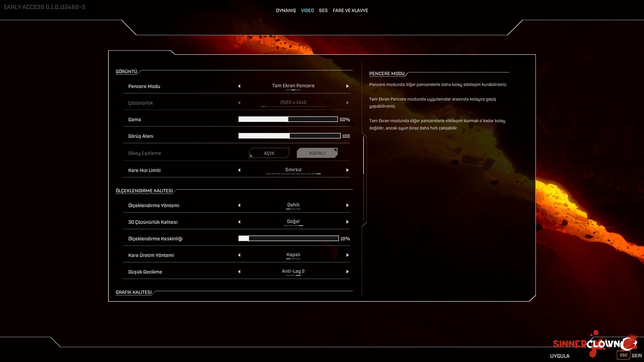The width and height of the screenshot is (644, 362).
Task: Set Dikey Eşitleme to KAPALI
Action: [x=317, y=153]
